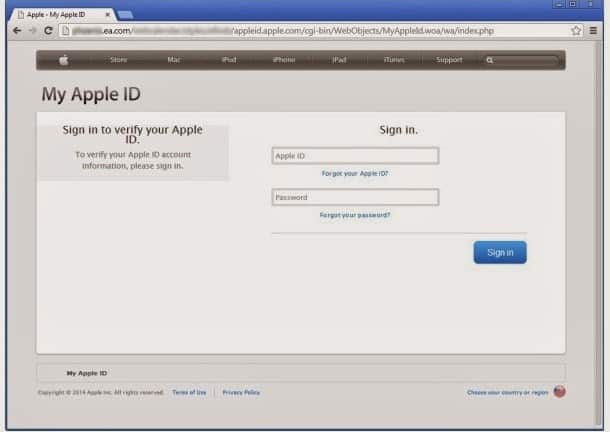
Task: Open iPod in the navigation bar
Action: coord(229,60)
